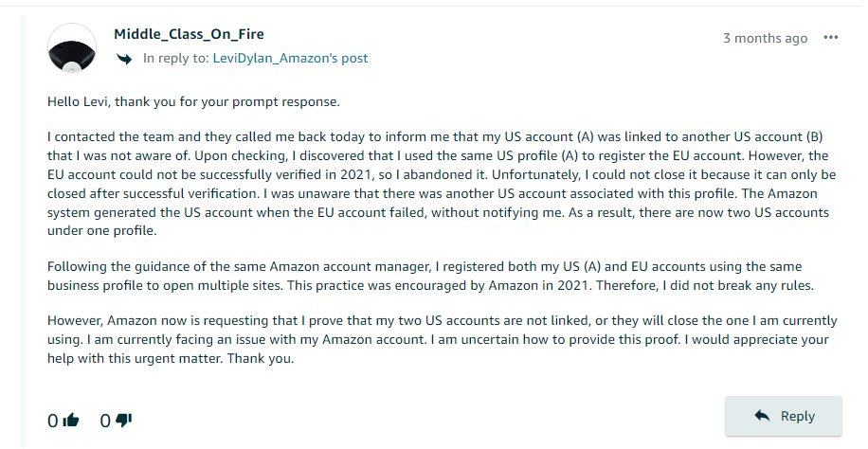This screenshot has height=449, width=868.
Task: Click the curved arrow icon inside Reply button
Action: pyautogui.click(x=762, y=415)
